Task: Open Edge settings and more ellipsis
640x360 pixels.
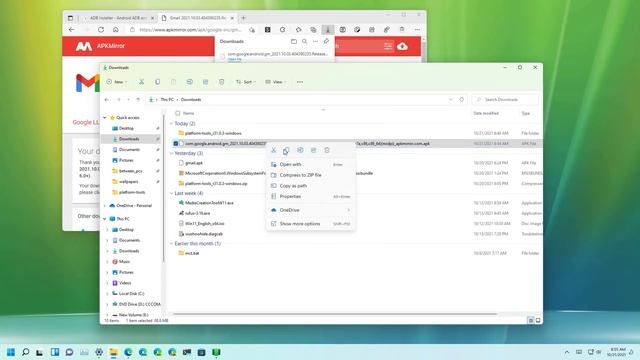Action: click(417, 30)
